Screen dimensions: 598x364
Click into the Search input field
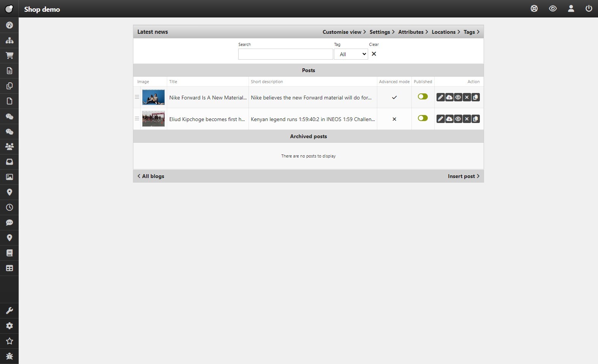pyautogui.click(x=285, y=54)
